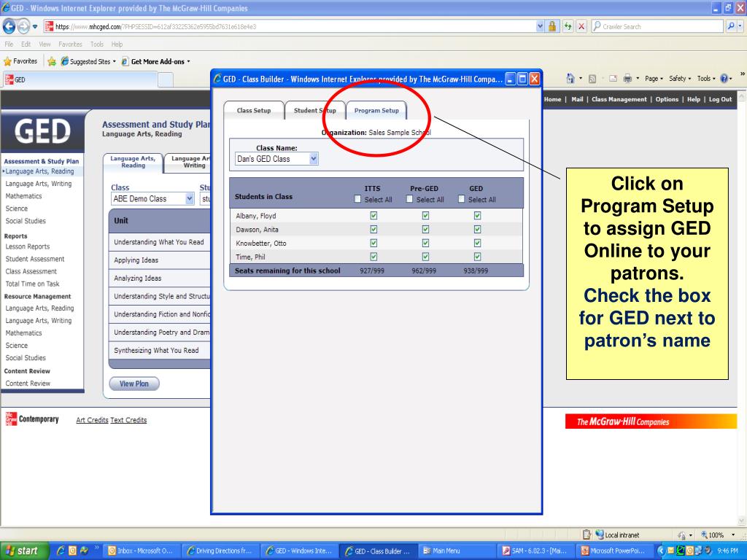The image size is (747, 560).
Task: Check GED Select All checkbox
Action: [x=461, y=199]
